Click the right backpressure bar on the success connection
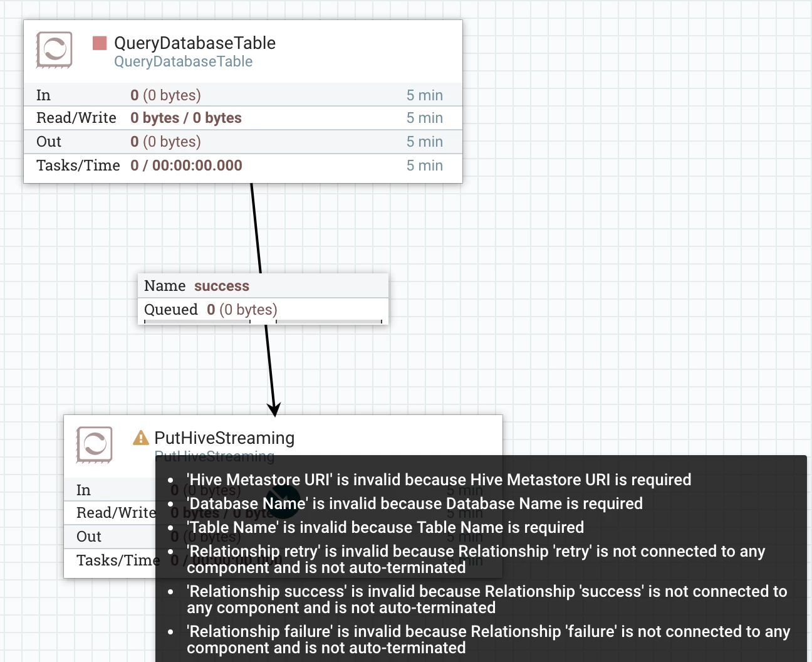 pos(329,322)
